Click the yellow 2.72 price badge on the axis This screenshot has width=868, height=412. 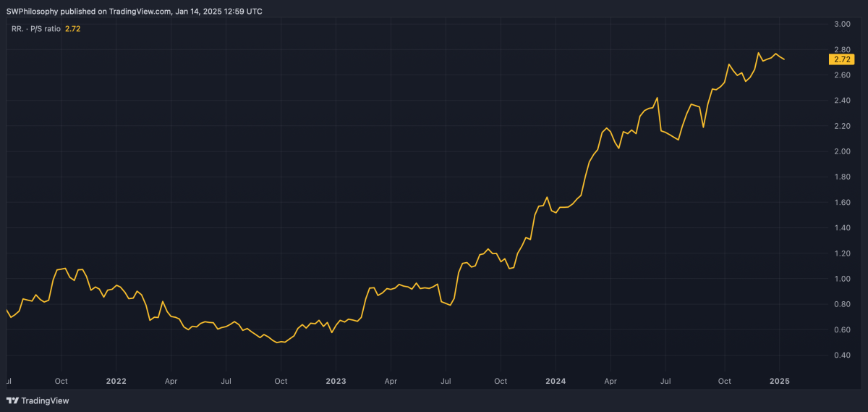[841, 59]
